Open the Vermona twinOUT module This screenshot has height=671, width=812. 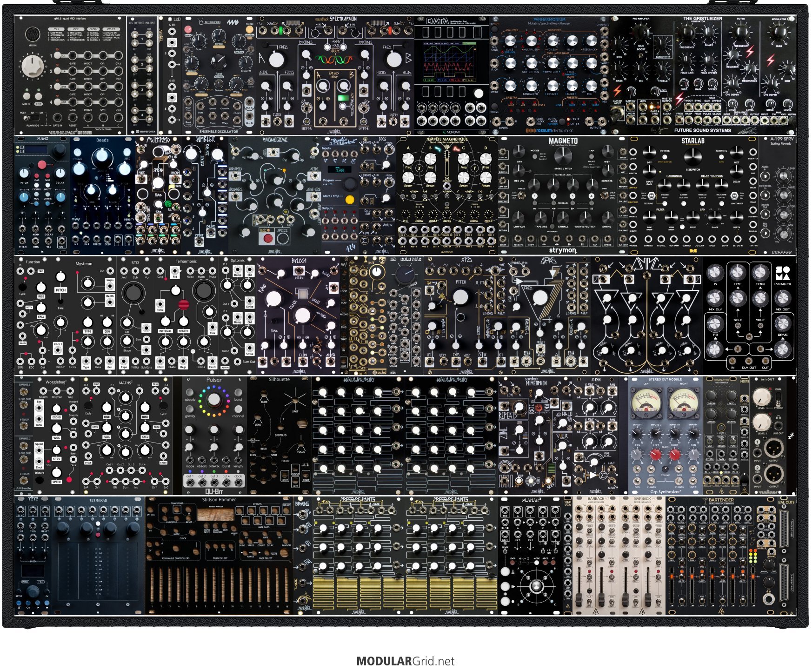768,436
